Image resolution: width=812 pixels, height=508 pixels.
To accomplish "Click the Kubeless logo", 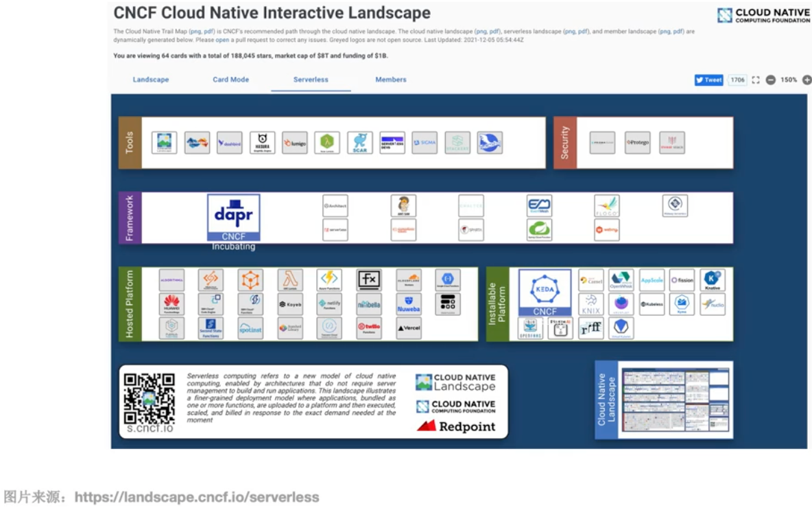I will [x=652, y=303].
